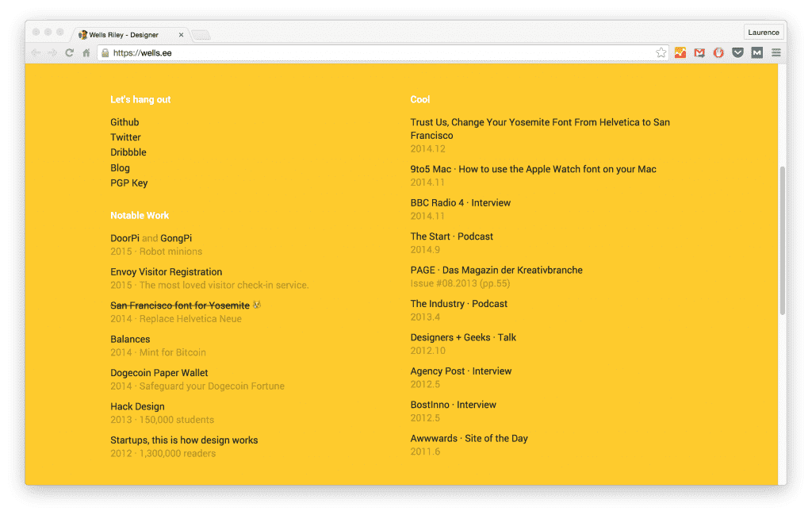This screenshot has height=515, width=812.
Task: Click '2014 · Replace Helvetica Neue' text
Action: [175, 319]
